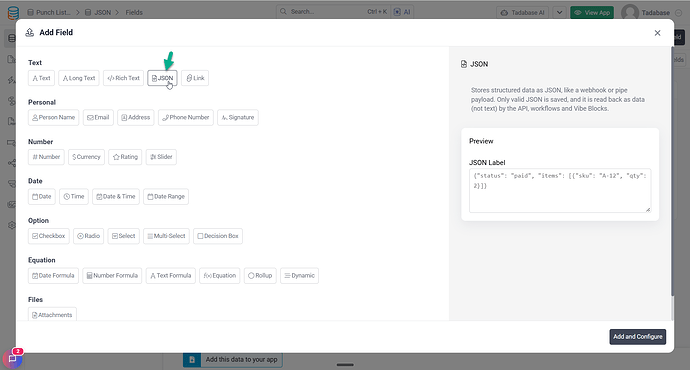This screenshot has height=370, width=690.
Task: Choose the Currency field type
Action: (x=86, y=157)
